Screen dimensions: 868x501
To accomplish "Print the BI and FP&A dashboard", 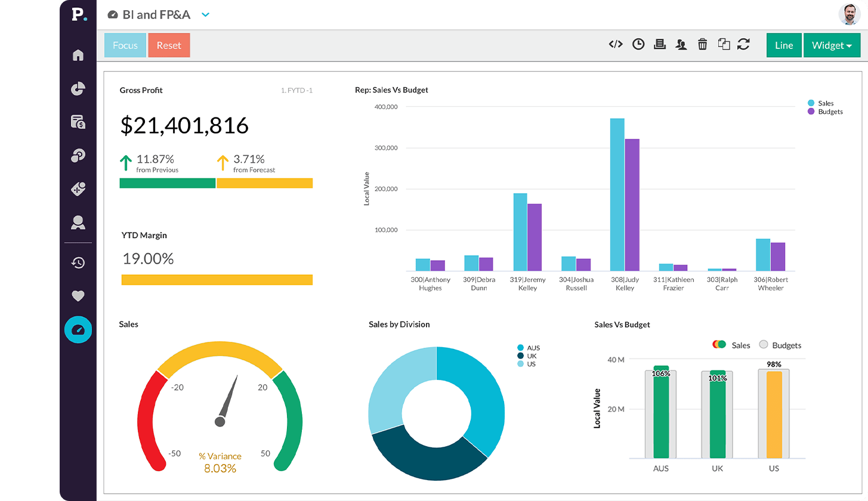I will 660,44.
